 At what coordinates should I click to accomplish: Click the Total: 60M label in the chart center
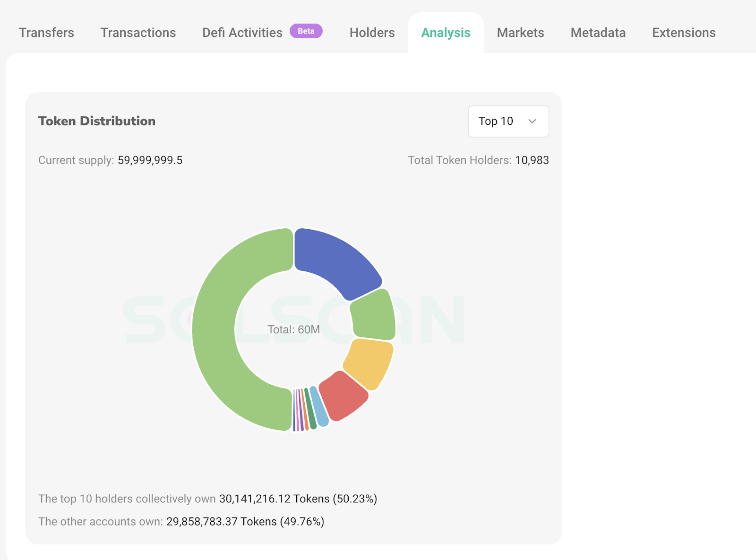coord(293,329)
